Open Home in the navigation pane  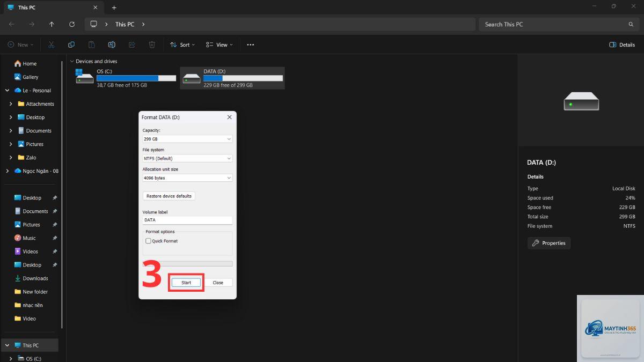25,63
